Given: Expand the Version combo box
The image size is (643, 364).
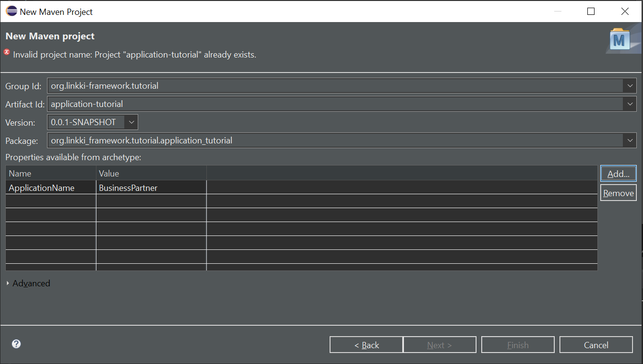Looking at the screenshot, I should pyautogui.click(x=131, y=122).
